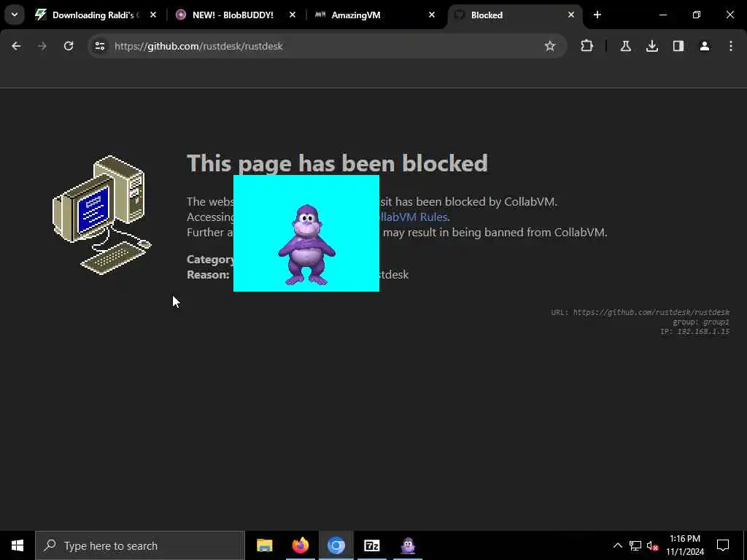View site information icon in address bar
The width and height of the screenshot is (747, 560).
99,46
